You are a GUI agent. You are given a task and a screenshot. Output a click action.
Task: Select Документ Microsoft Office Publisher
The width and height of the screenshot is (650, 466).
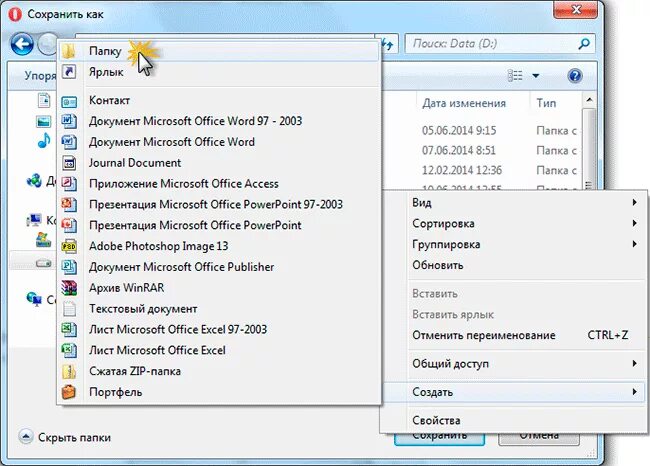click(219, 267)
